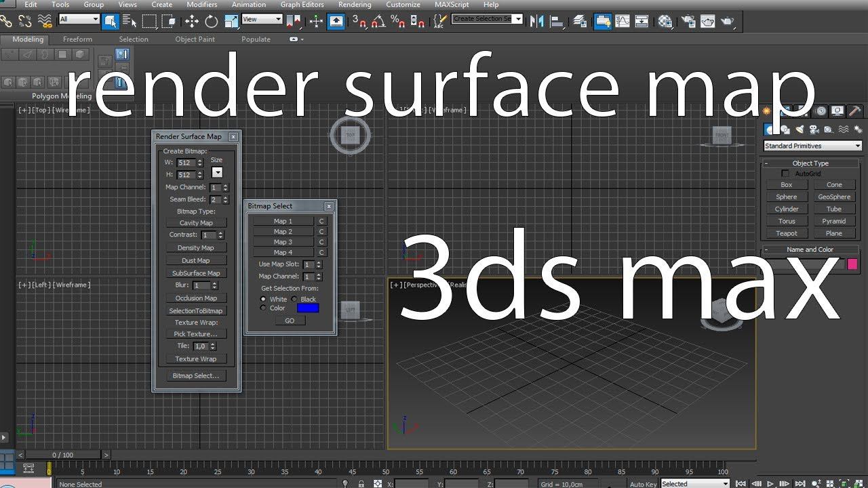Toggle the Percent Snap icon

pos(399,21)
